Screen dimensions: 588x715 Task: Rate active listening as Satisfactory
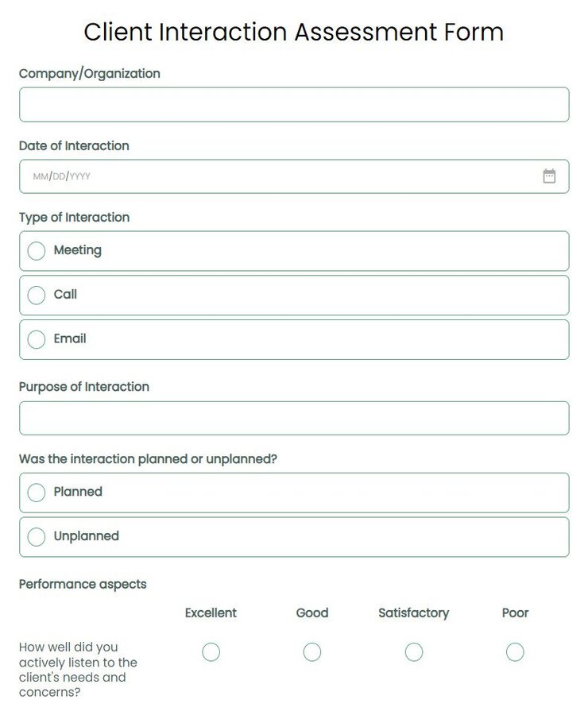tap(413, 651)
